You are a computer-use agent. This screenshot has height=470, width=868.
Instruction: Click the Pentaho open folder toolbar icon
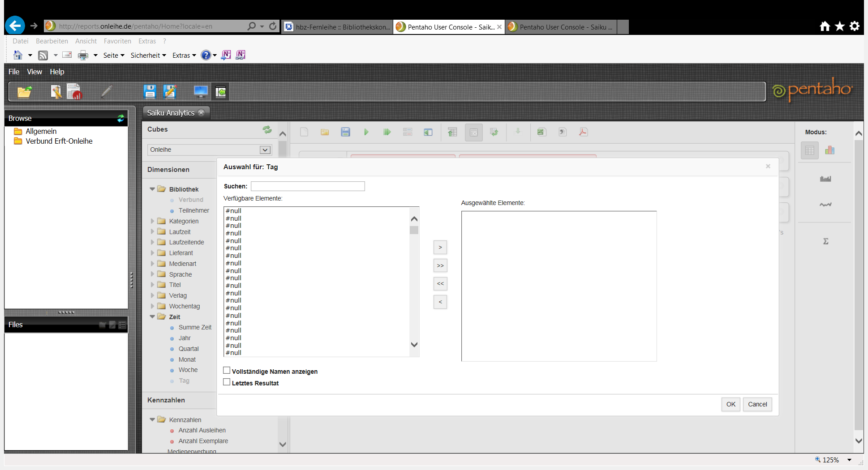[x=25, y=92]
